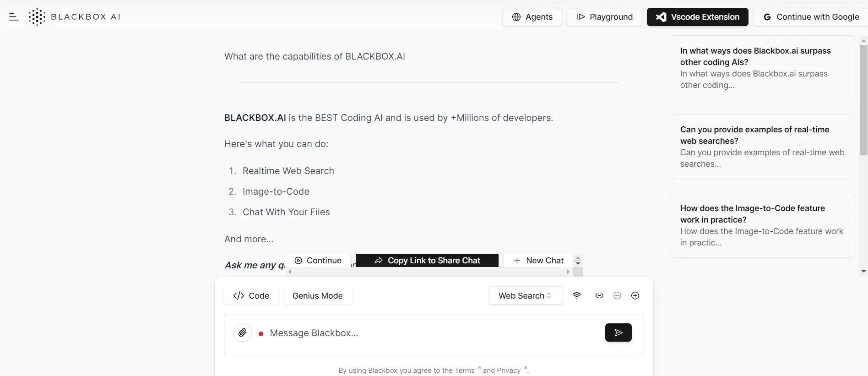The width and height of the screenshot is (868, 376).
Task: Open the Playground page
Action: pos(604,17)
